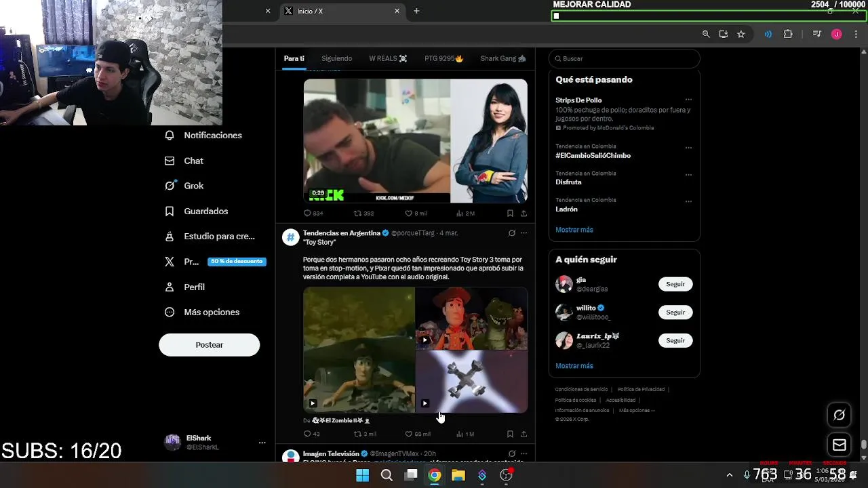Bookmark this page with Chrome star icon

click(x=741, y=34)
